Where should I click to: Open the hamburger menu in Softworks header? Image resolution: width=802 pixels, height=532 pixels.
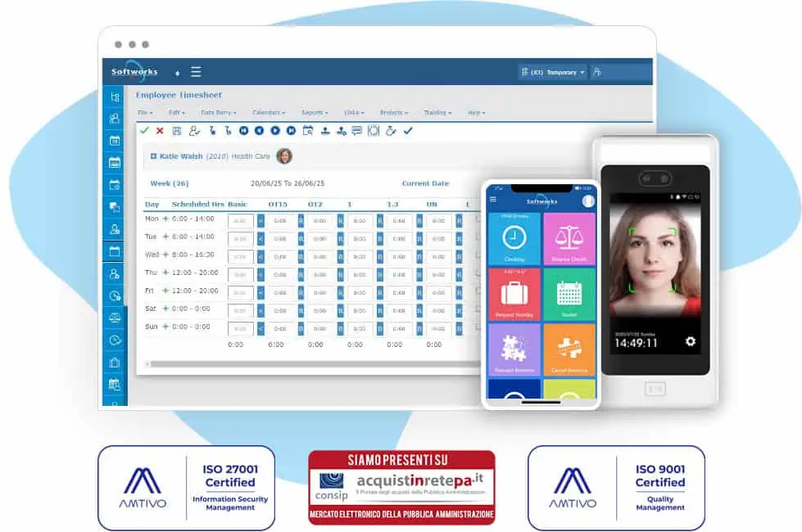pos(196,71)
